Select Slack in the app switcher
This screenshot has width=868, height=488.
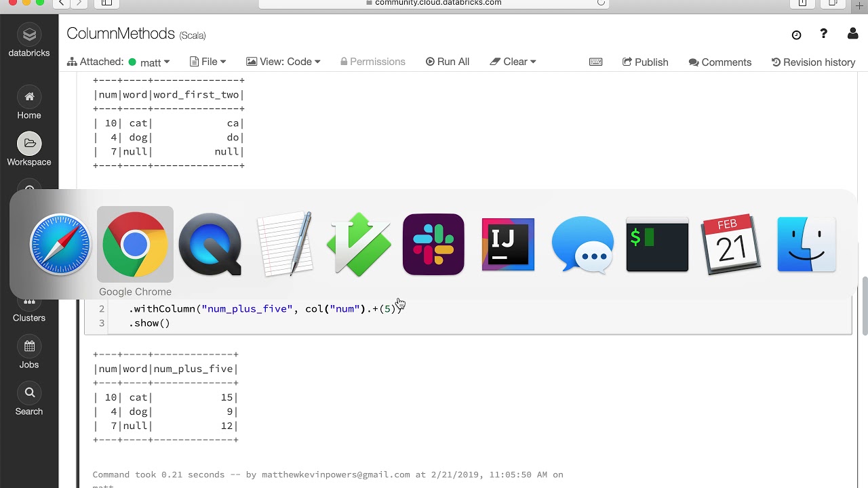tap(433, 245)
